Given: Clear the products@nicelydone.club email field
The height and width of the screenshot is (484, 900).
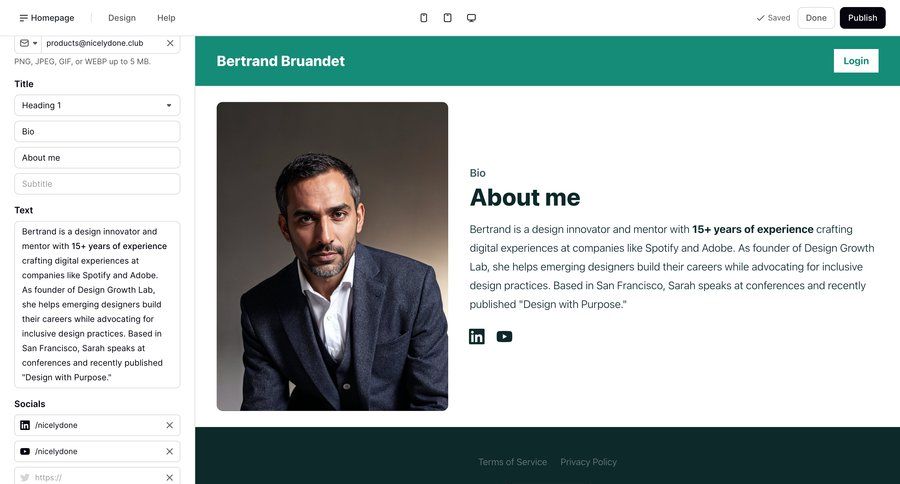Looking at the screenshot, I should 170,43.
